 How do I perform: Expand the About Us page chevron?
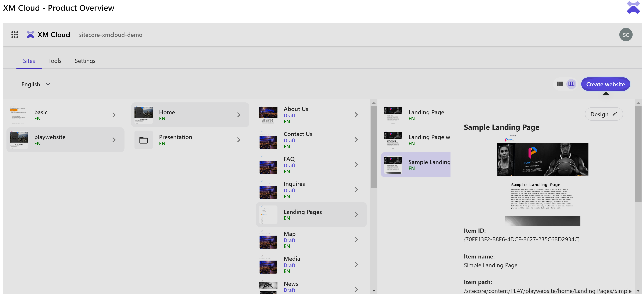click(x=356, y=115)
